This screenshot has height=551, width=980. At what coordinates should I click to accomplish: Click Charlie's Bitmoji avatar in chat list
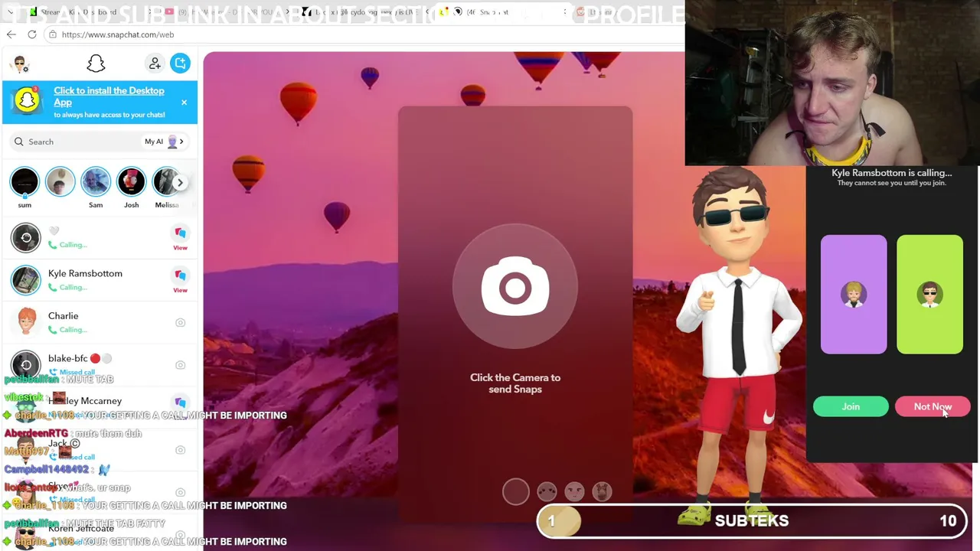point(27,322)
